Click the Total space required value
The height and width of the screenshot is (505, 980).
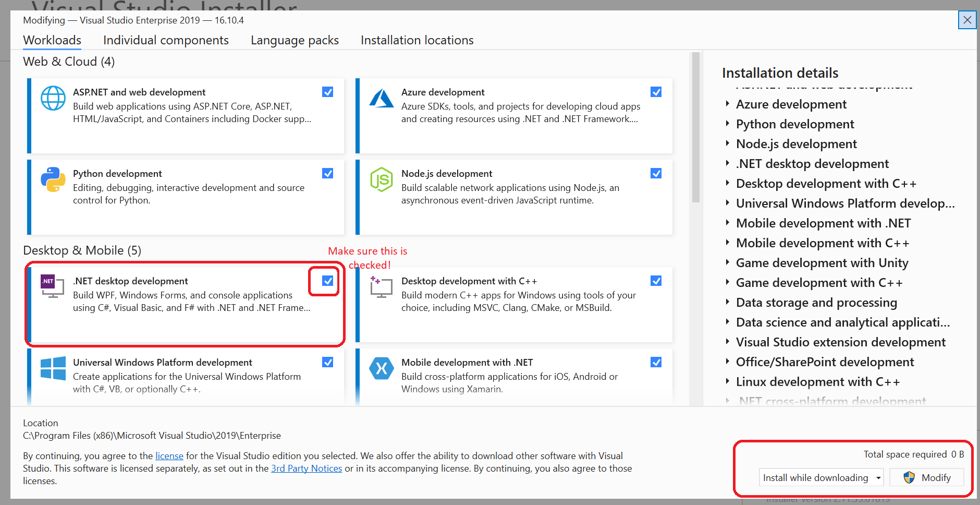[x=958, y=454]
